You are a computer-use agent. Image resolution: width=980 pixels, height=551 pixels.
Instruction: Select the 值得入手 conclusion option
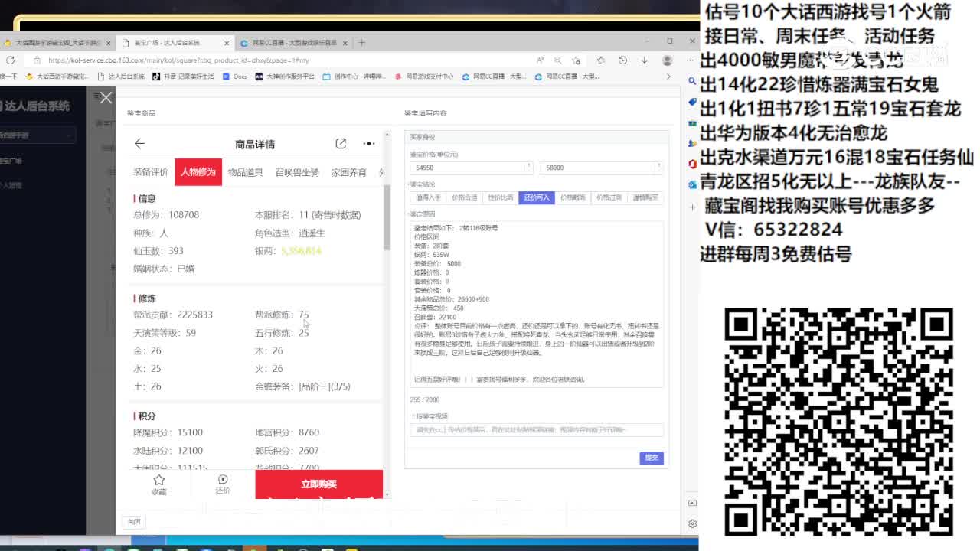click(x=428, y=197)
